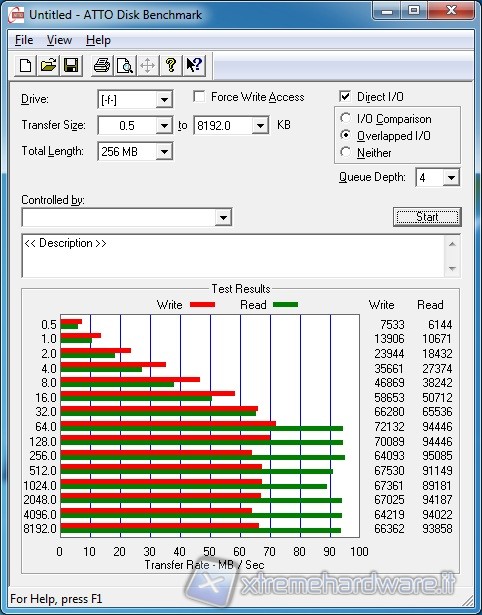This screenshot has width=482, height=615.
Task: Click the read value 65536
Action: (x=437, y=412)
